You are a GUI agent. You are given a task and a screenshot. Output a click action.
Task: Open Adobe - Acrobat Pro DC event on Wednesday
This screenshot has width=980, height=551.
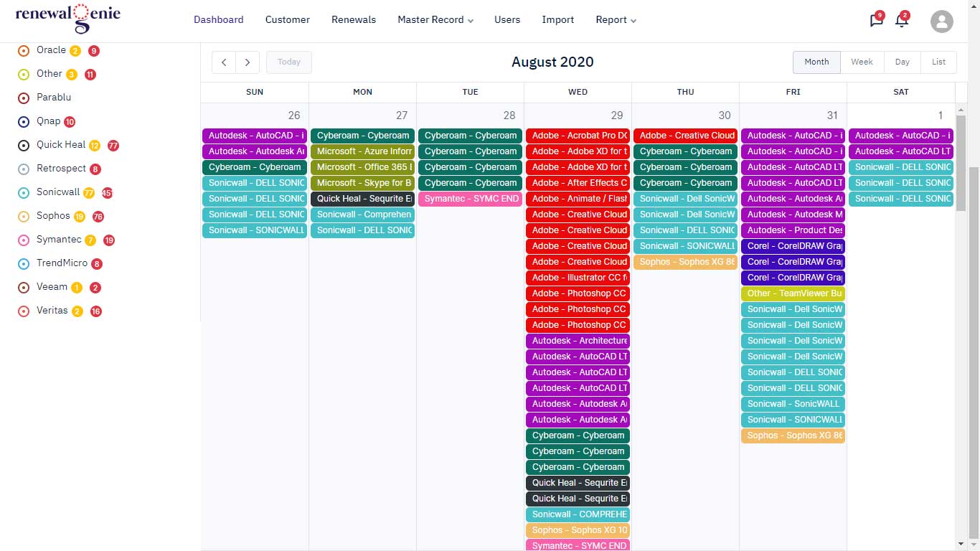[578, 136]
